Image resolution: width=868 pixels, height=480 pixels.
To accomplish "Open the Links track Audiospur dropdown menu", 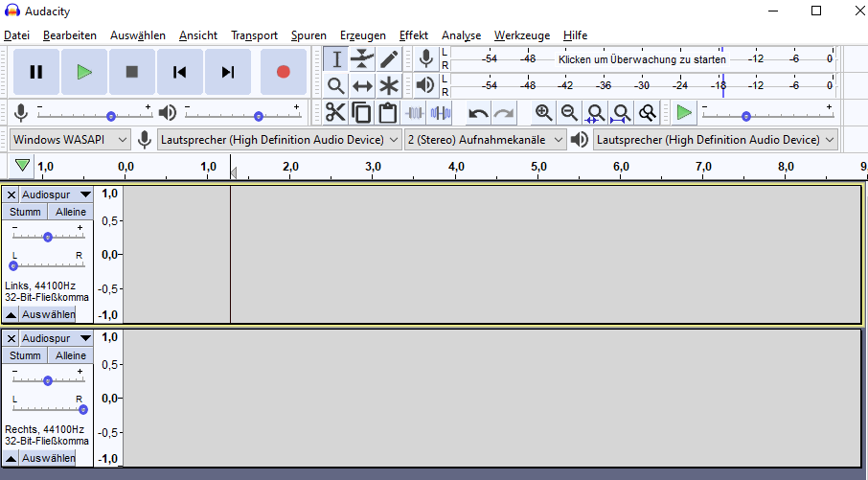I will (57, 194).
